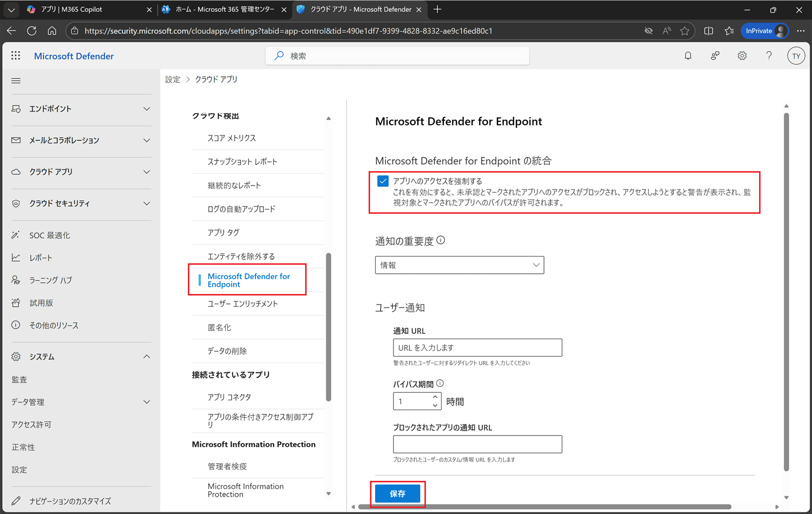Open the tab actions menu chevron
This screenshot has width=812, height=514.
[11, 10]
